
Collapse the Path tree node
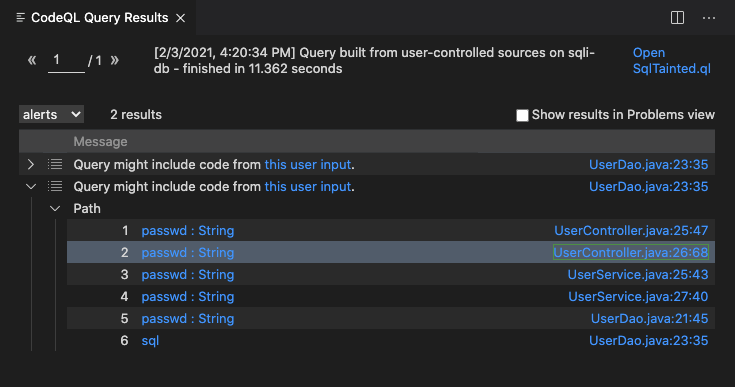55,208
